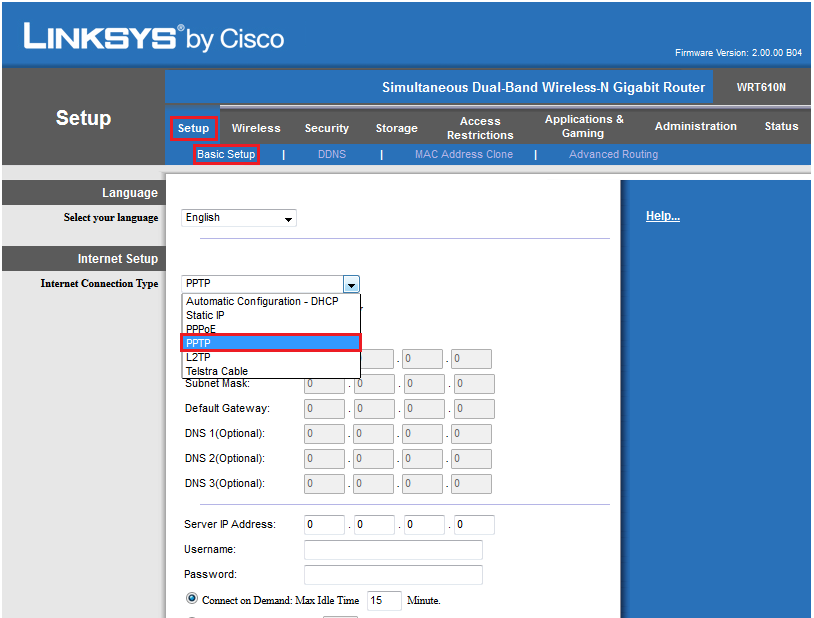Pick L2TP from the dropdown list
This screenshot has width=814, height=618.
tap(270, 357)
